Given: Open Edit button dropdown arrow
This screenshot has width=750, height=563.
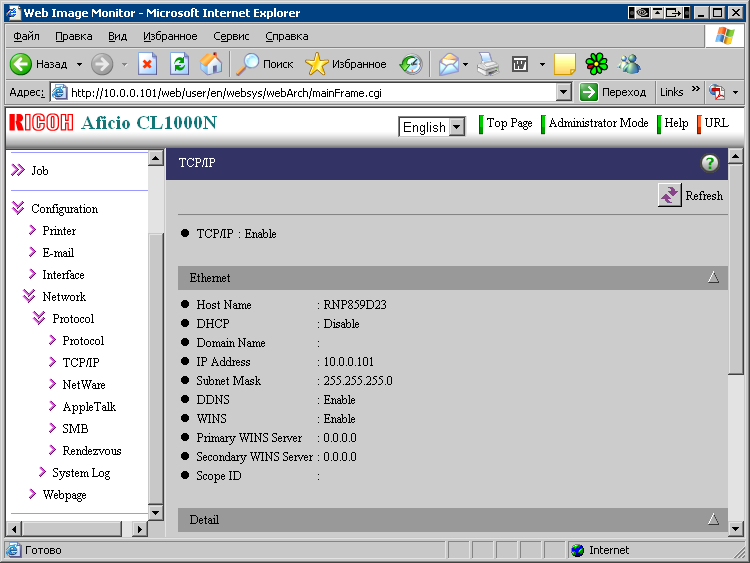Looking at the screenshot, I should [542, 64].
